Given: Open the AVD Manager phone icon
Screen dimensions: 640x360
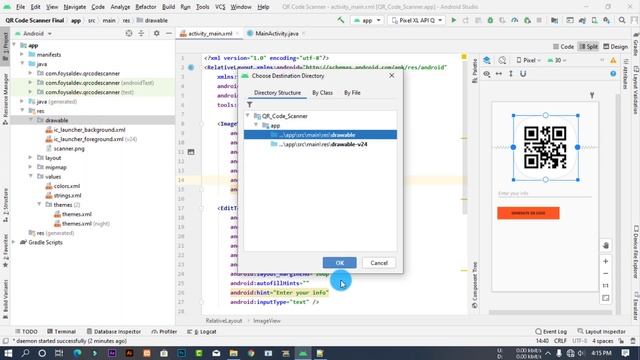Looking at the screenshot, I should point(595,20).
